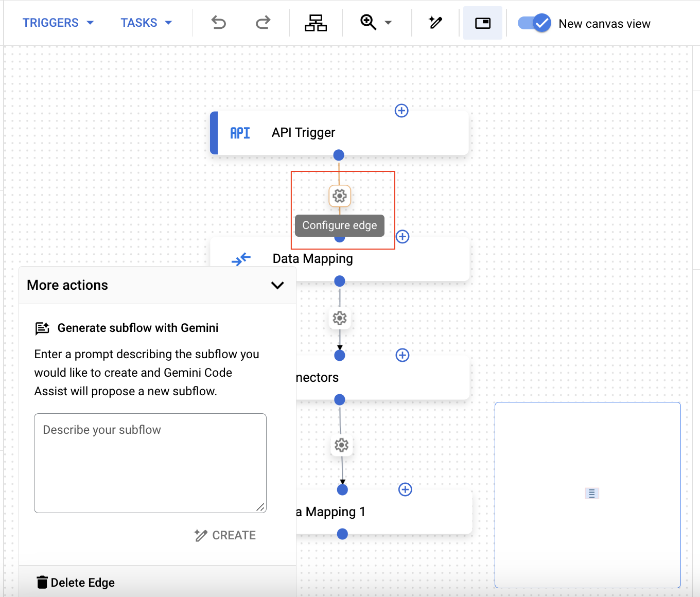Screen dimensions: 700x597
Task: Open the zoom level dropdown arrow
Action: [388, 23]
